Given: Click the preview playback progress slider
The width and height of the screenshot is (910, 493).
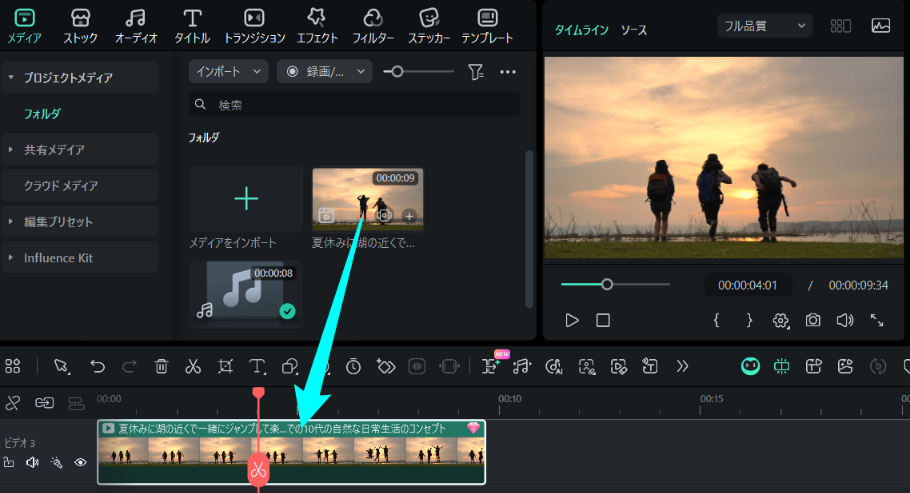Looking at the screenshot, I should (x=615, y=285).
